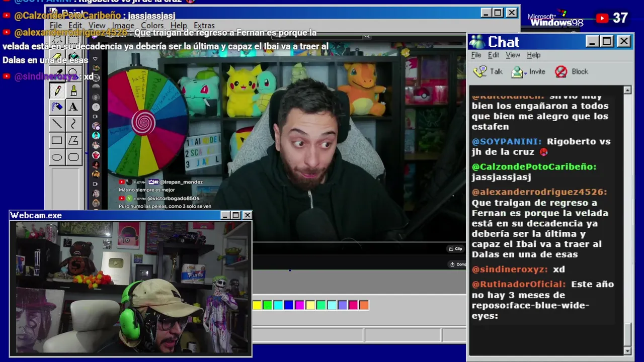The height and width of the screenshot is (362, 644).
Task: Select the Fill With Color bucket tool
Action: (73, 57)
